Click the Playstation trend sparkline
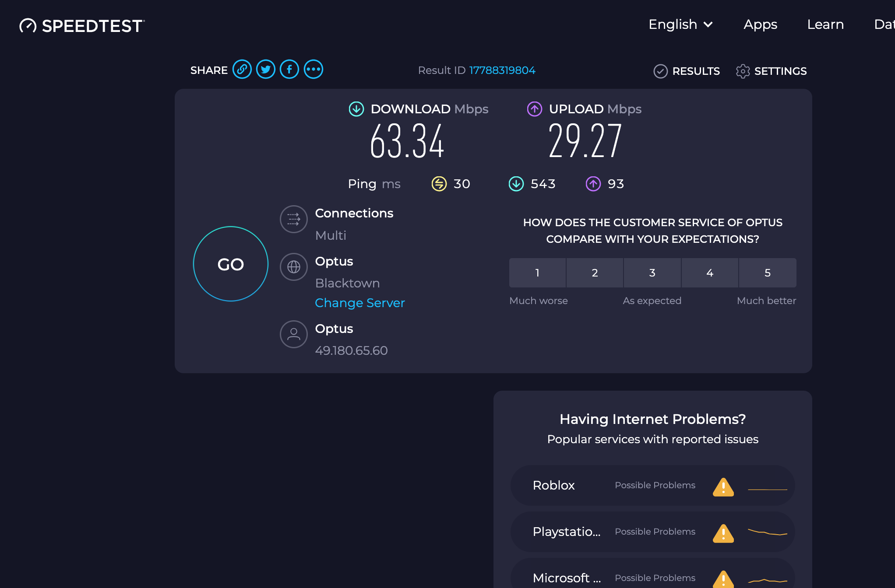The height and width of the screenshot is (588, 895). [768, 532]
